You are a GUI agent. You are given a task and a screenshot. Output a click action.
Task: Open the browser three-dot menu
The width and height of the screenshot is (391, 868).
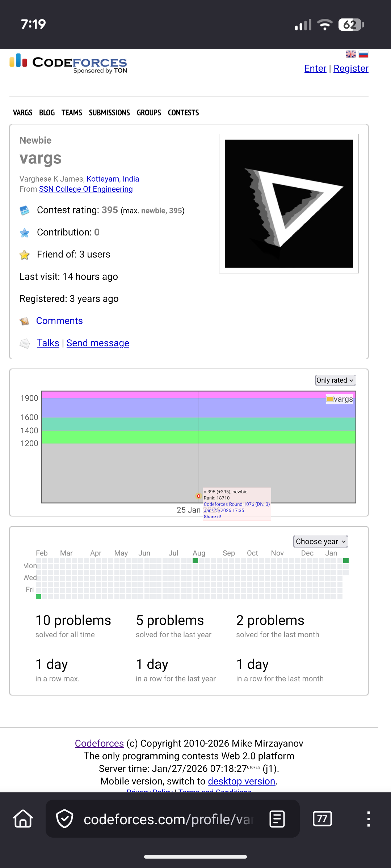click(368, 819)
